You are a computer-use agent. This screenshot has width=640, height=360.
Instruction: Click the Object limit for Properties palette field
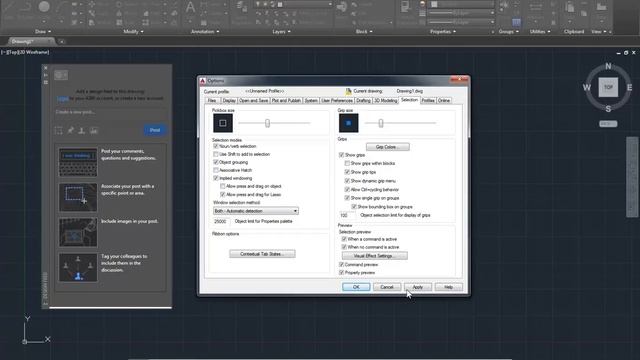coord(221,221)
